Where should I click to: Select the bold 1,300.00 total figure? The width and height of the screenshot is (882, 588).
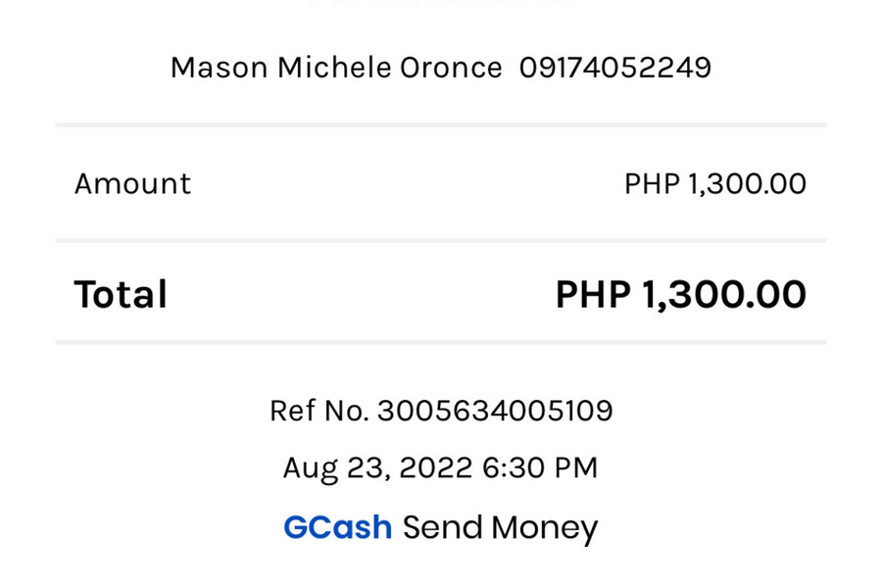[724, 294]
